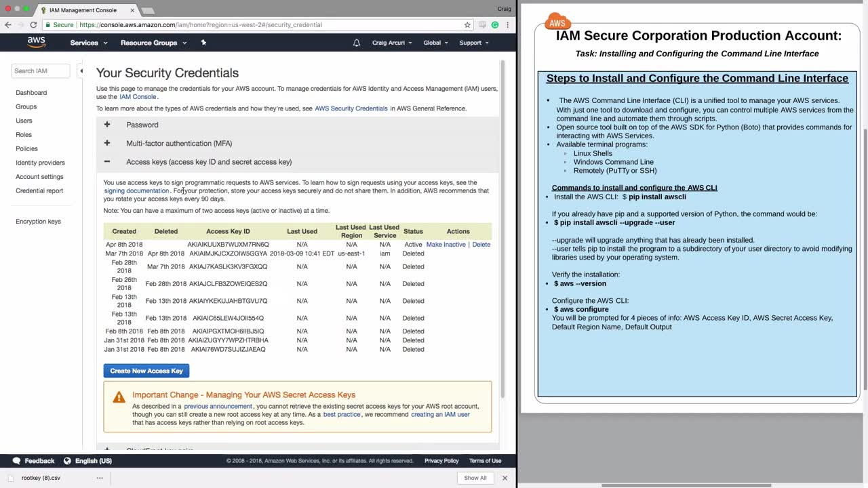
Task: Click the Last Used column header
Action: pos(302,231)
